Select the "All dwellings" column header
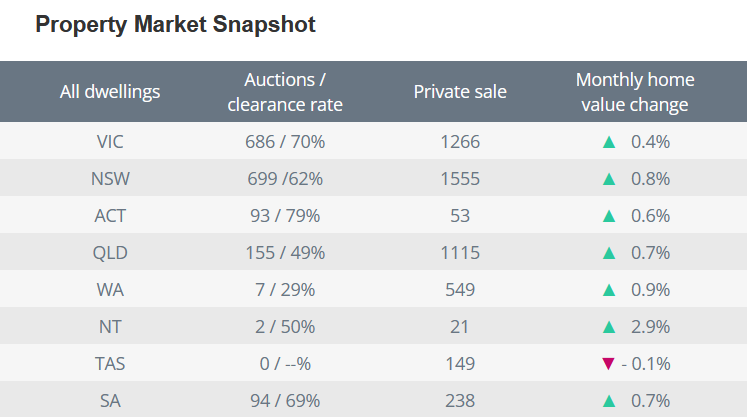 [110, 92]
